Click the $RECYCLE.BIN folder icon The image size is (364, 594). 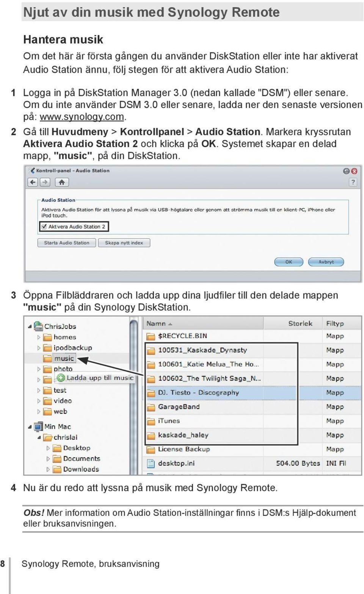151,336
